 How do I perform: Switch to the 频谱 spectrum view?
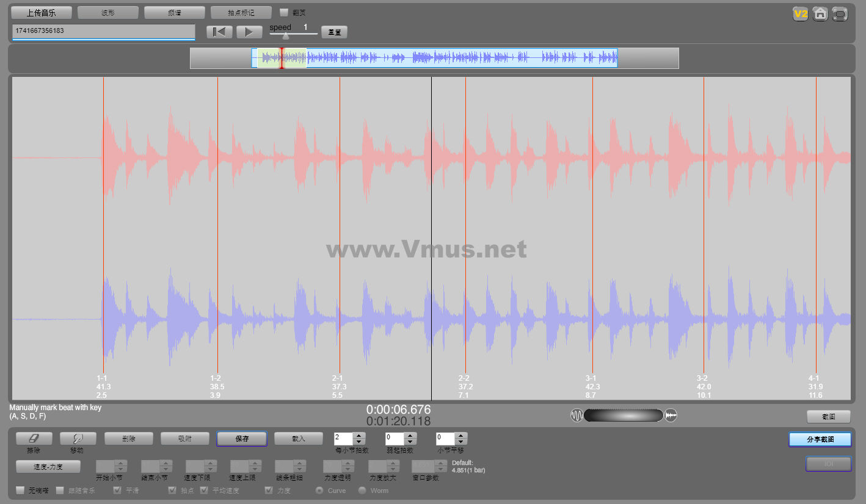pyautogui.click(x=174, y=12)
